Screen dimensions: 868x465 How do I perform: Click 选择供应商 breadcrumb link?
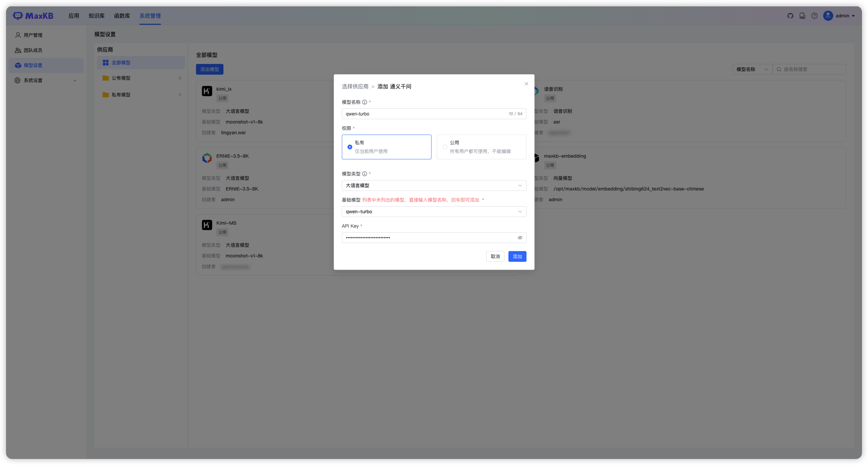pyautogui.click(x=355, y=87)
